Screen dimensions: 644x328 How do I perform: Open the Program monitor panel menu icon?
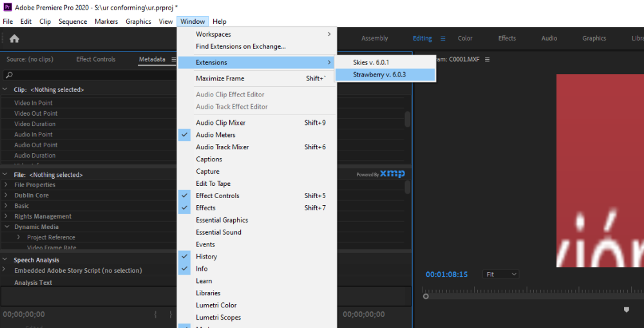tap(488, 59)
